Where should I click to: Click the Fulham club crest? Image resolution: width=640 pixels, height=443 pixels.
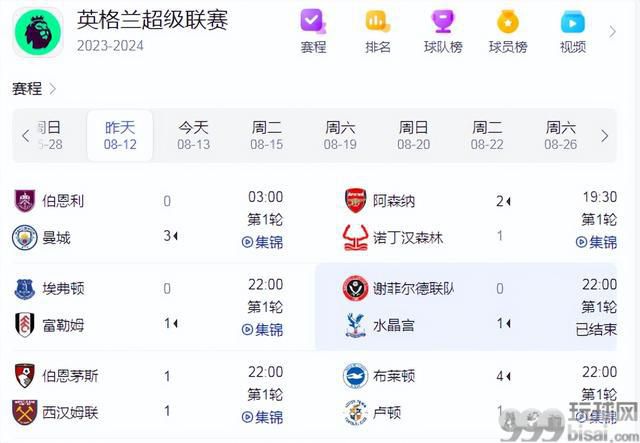[x=24, y=325]
